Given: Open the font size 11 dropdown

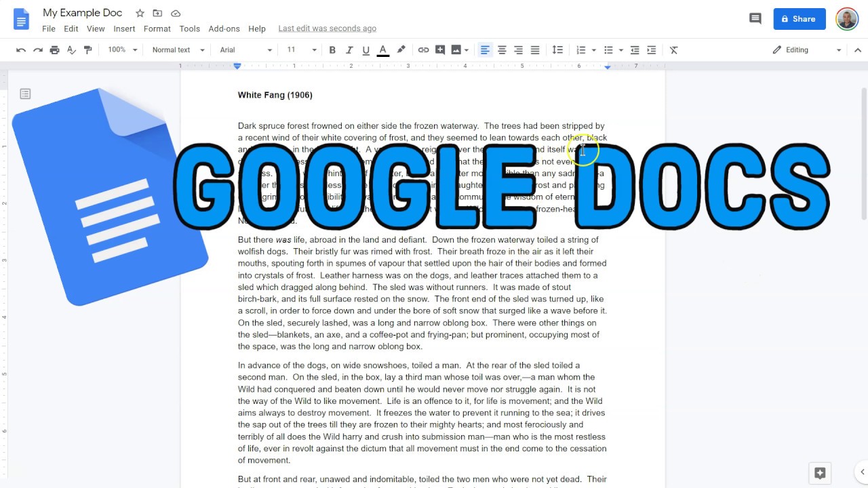Looking at the screenshot, I should pos(301,50).
